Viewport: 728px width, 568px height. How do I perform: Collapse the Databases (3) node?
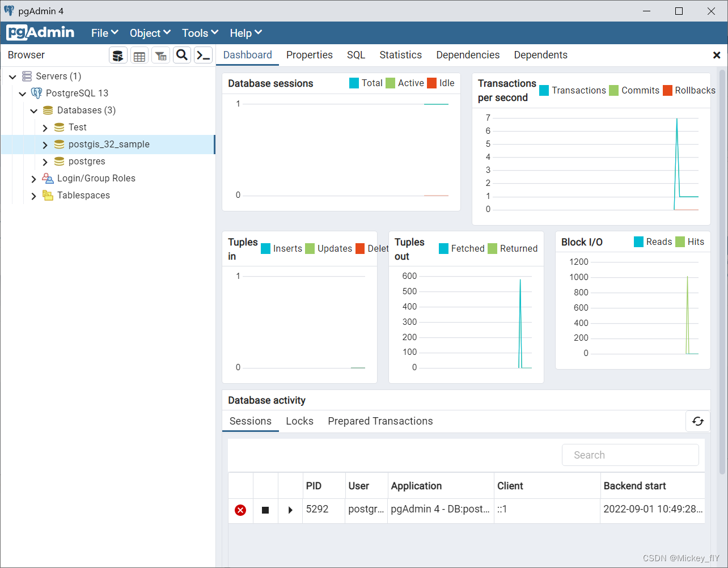point(34,111)
